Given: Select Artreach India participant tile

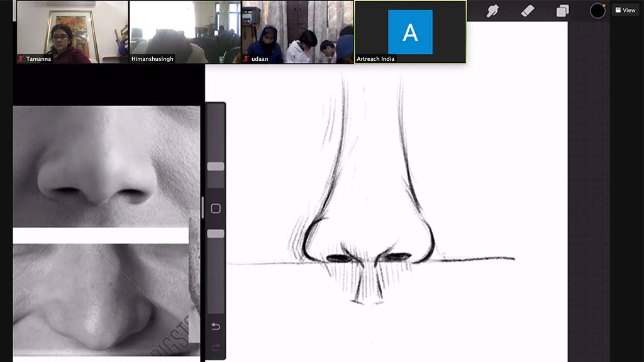Looking at the screenshot, I should pyautogui.click(x=410, y=31).
